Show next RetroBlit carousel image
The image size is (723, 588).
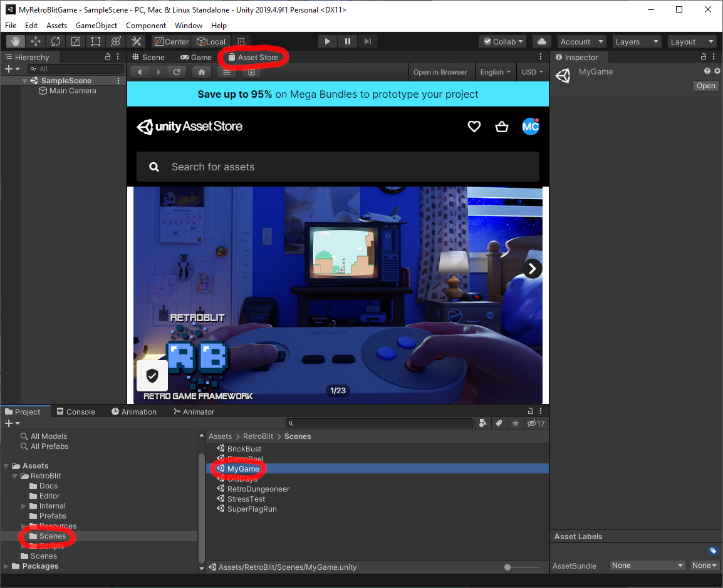tap(532, 268)
